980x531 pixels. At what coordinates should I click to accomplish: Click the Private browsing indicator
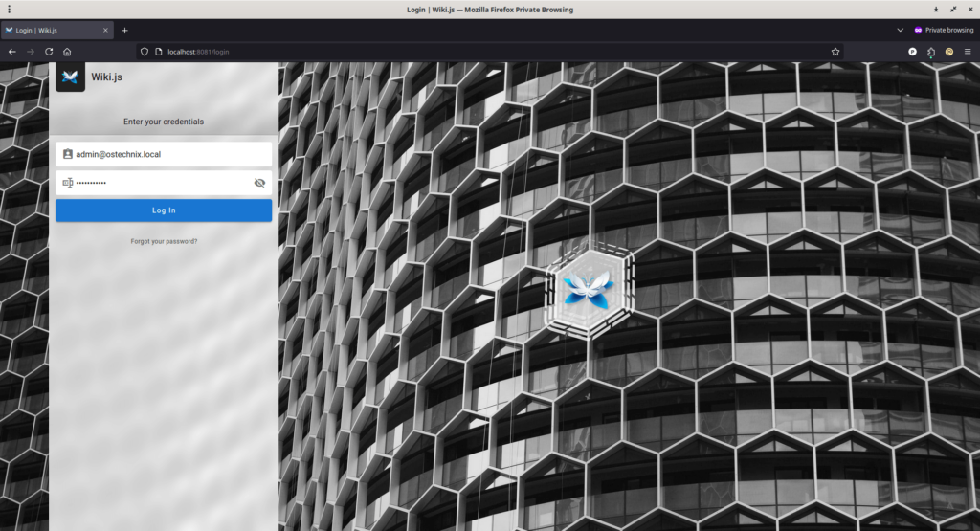[x=944, y=30]
